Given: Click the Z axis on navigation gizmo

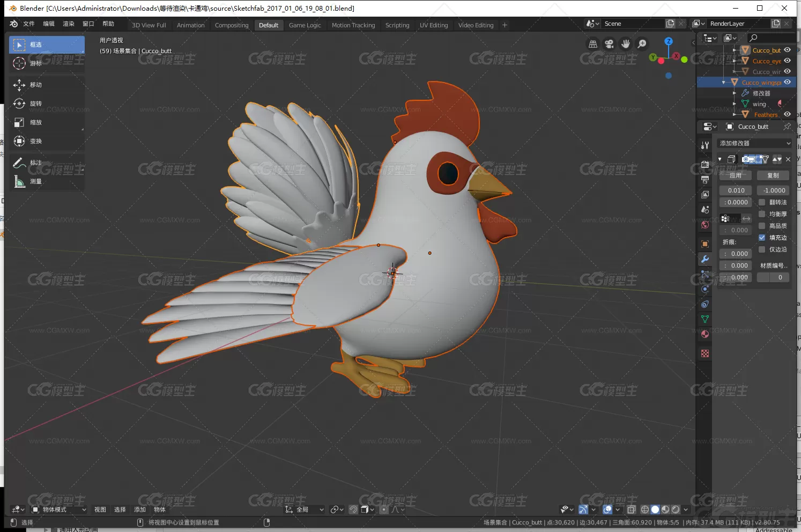Looking at the screenshot, I should (668, 41).
